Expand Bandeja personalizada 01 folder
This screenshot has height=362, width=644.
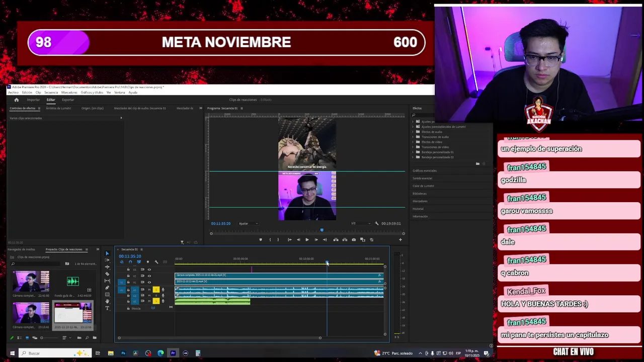coord(413,152)
